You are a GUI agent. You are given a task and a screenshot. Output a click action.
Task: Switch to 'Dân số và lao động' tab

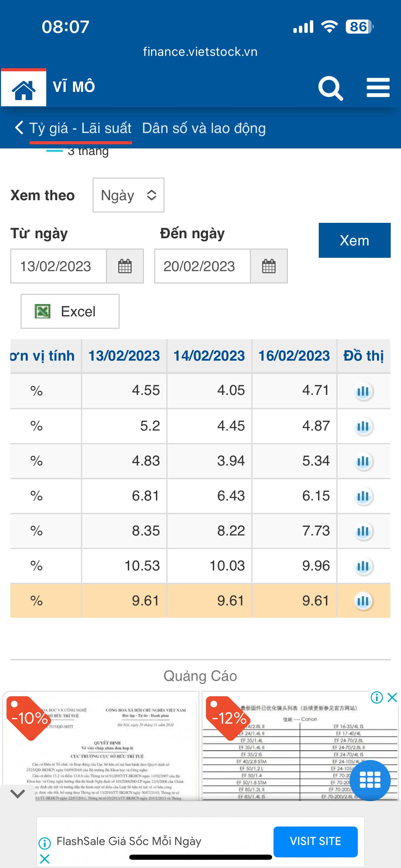(x=204, y=129)
